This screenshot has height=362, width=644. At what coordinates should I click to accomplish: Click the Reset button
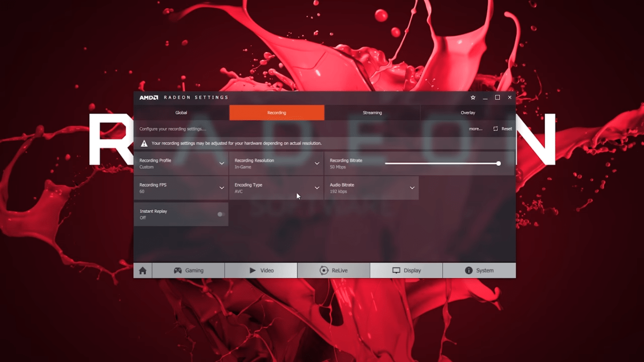click(503, 129)
